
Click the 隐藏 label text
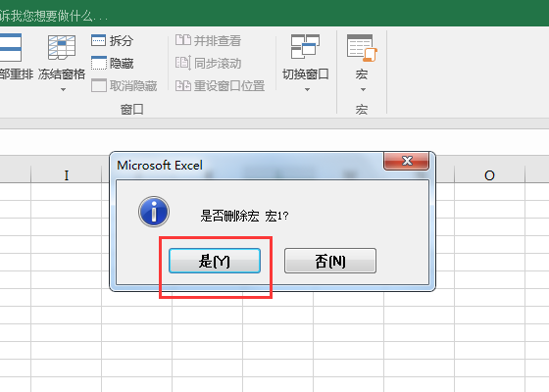pos(122,64)
